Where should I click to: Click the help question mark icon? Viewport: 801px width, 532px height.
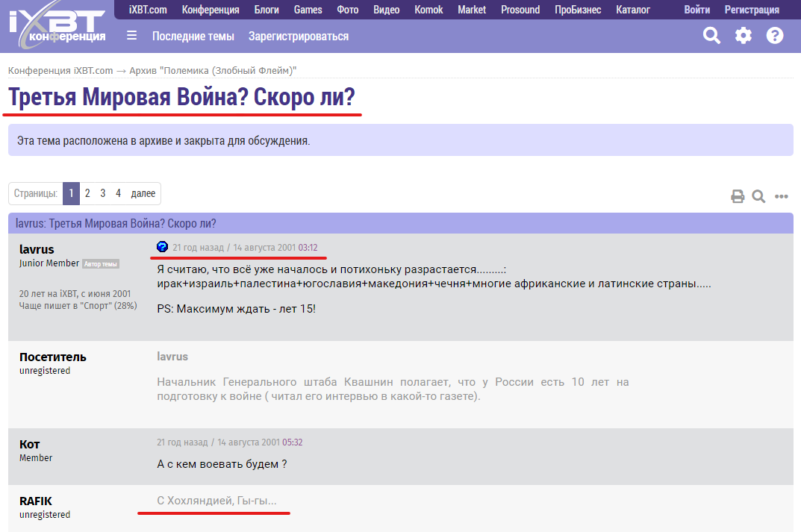pyautogui.click(x=775, y=35)
